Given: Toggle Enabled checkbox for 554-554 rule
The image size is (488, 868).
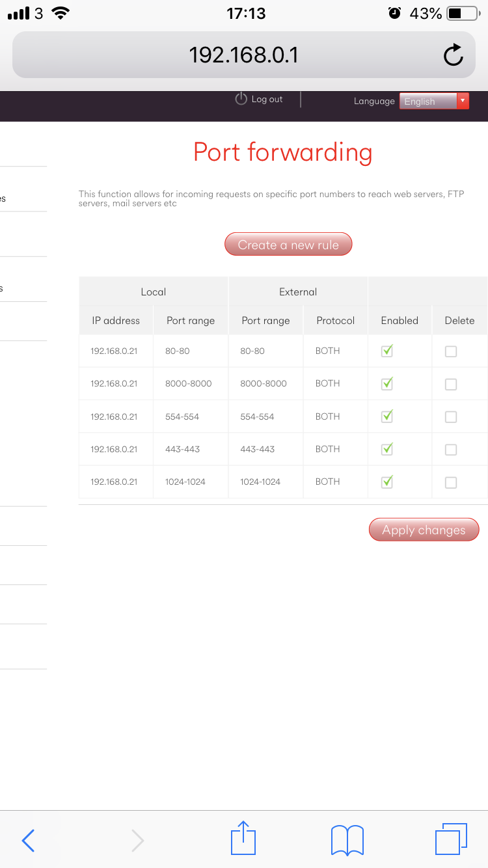Looking at the screenshot, I should pyautogui.click(x=387, y=416).
